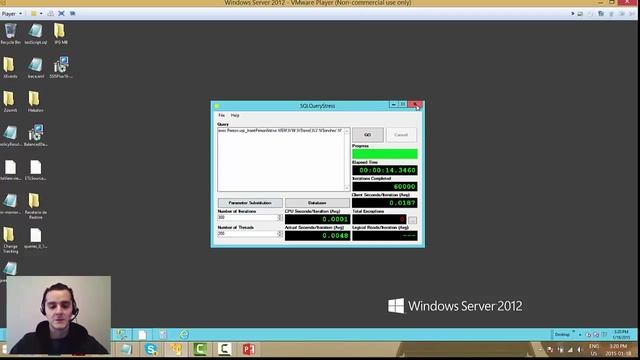This screenshot has width=640, height=360.
Task: Minimize the SQLQueryStress window
Action: point(393,105)
